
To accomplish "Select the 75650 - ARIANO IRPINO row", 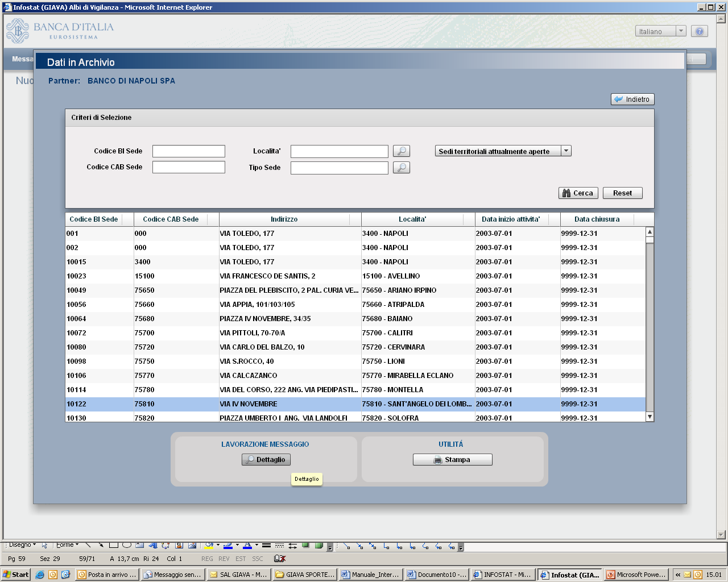I will click(x=355, y=290).
